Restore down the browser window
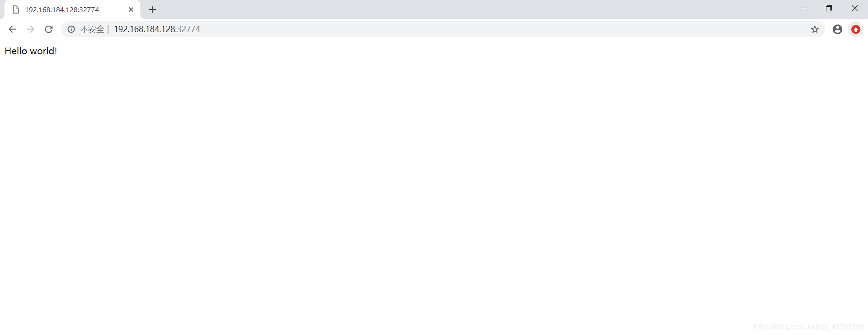This screenshot has width=868, height=335. pyautogui.click(x=829, y=8)
